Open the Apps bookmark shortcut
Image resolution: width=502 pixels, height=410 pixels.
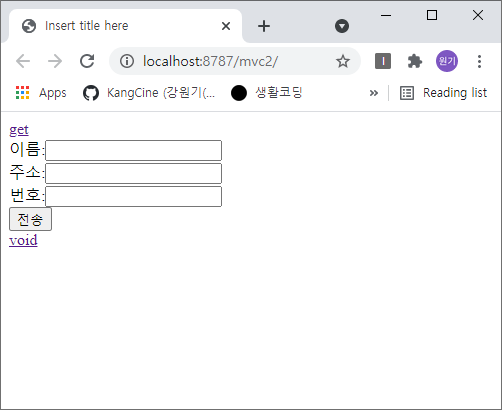(41, 93)
